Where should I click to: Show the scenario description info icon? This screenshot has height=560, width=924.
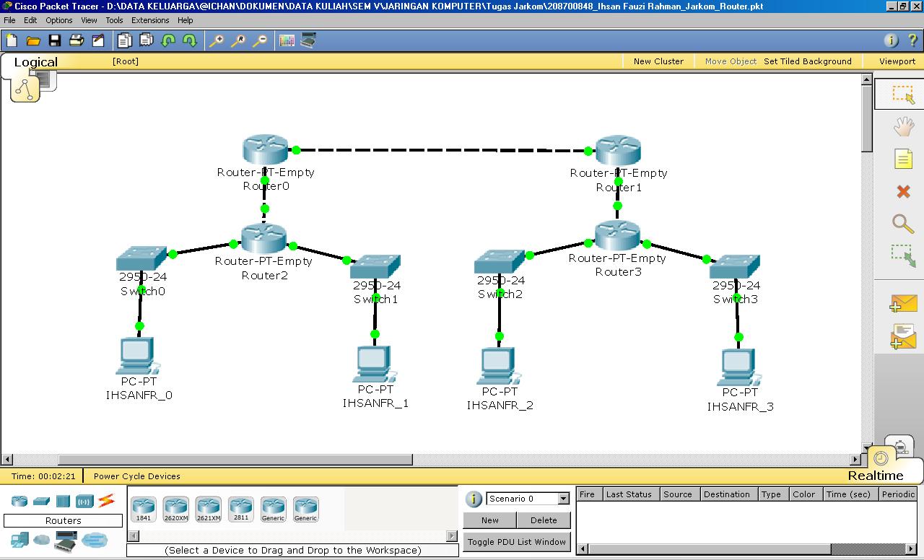[x=474, y=499]
